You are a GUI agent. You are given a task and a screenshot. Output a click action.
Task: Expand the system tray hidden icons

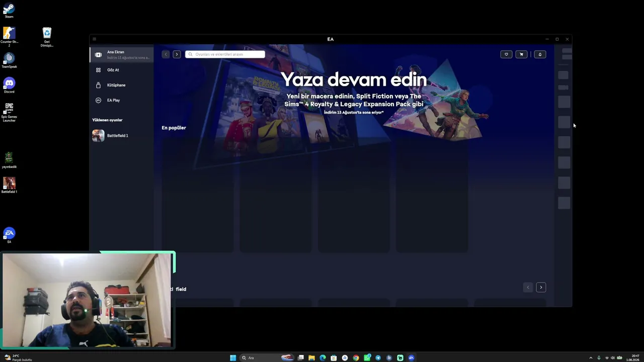pos(591,358)
